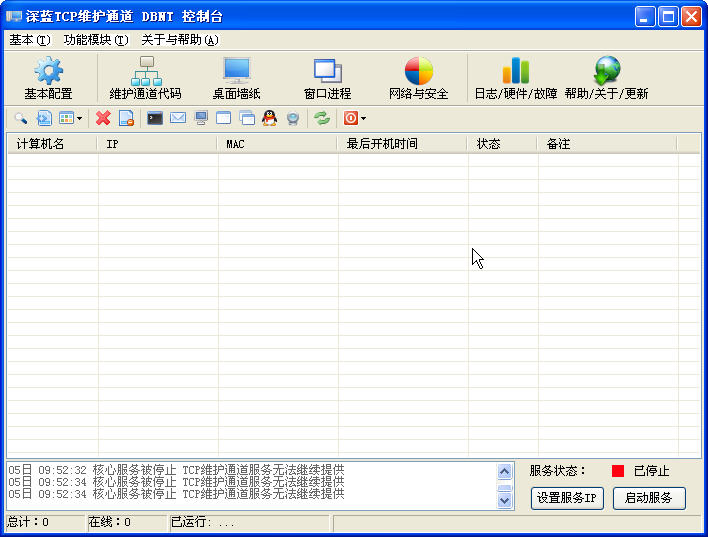Screen dimensions: 708x537
Task: Open 桌面墙纸 monitor icon
Action: tap(236, 71)
